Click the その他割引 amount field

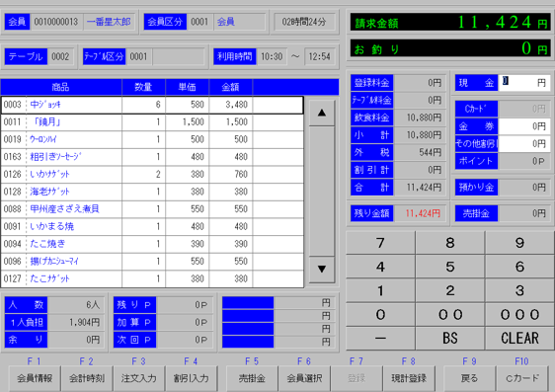(x=523, y=143)
